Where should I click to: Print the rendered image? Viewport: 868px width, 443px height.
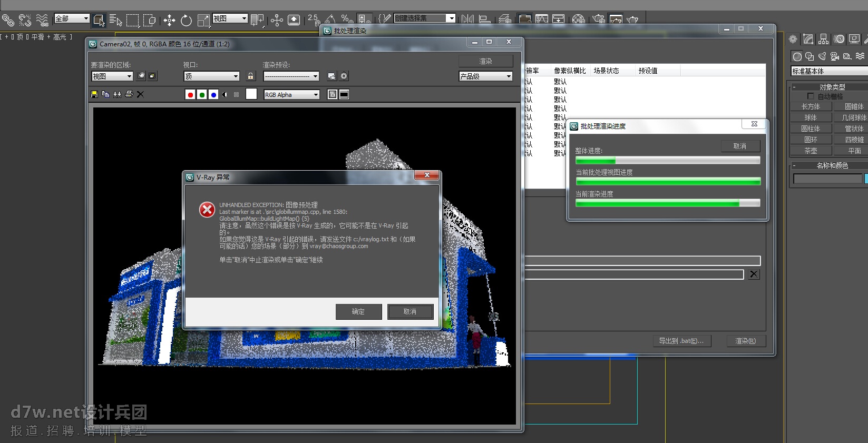(129, 94)
